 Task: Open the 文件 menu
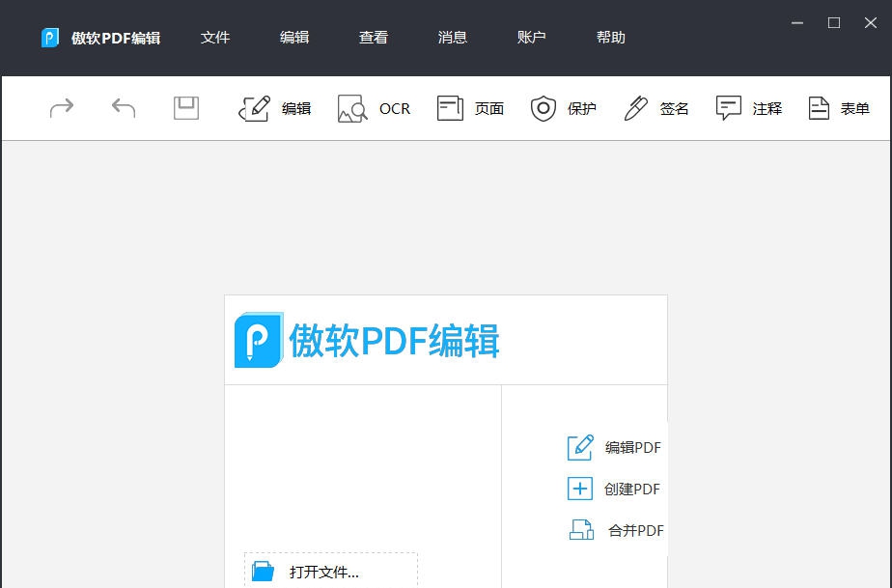[x=215, y=38]
